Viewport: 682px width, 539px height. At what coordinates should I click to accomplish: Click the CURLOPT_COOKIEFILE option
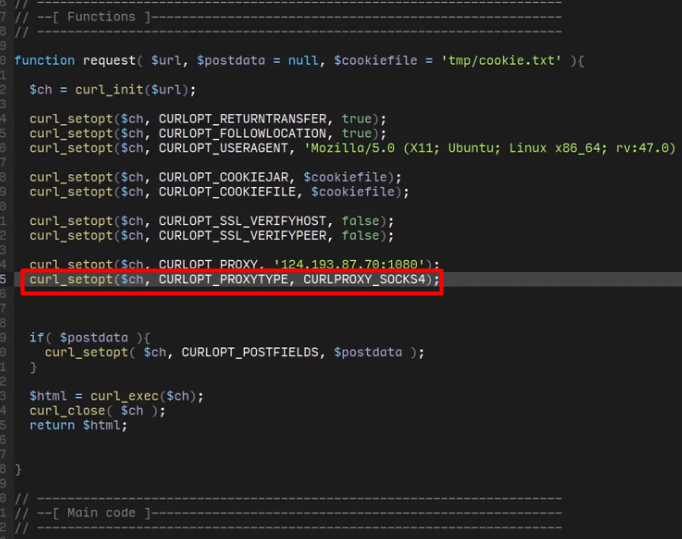(x=227, y=192)
